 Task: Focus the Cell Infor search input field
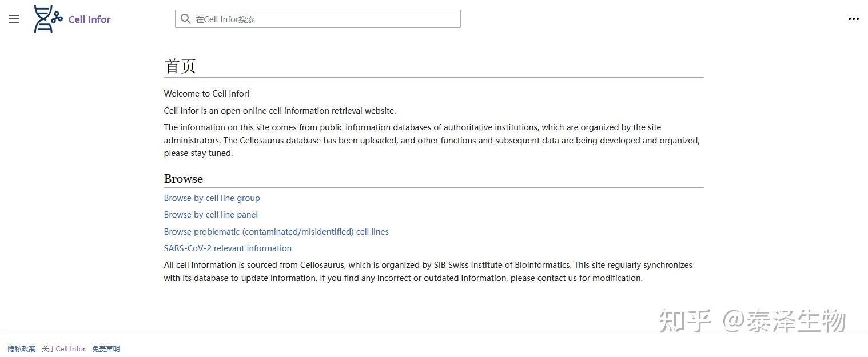(x=326, y=19)
